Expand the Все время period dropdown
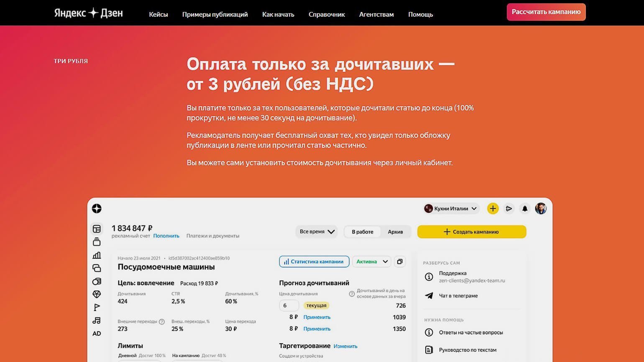This screenshot has width=644, height=362. click(x=317, y=232)
